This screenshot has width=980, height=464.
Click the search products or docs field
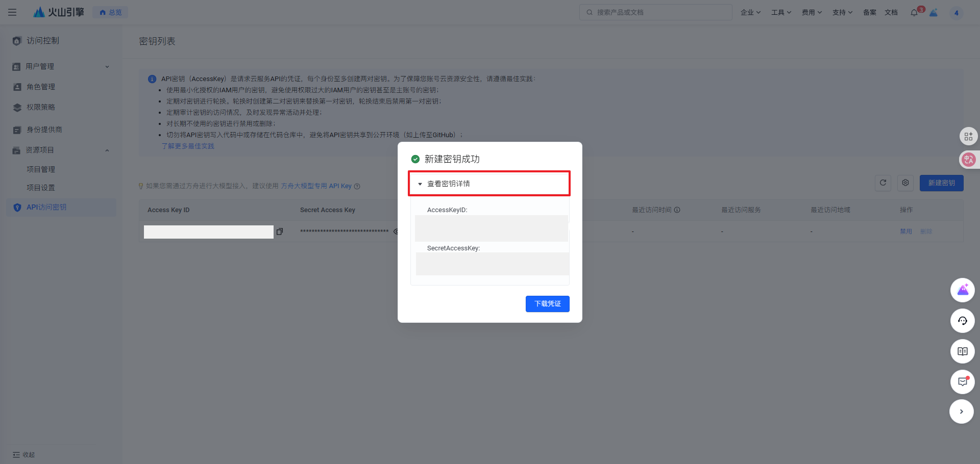pos(656,12)
